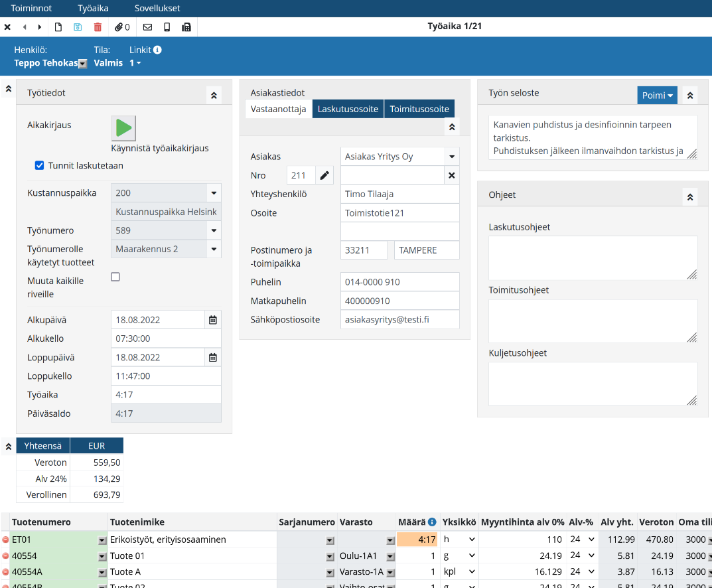Expand the Asiakas customer dropdown
The width and height of the screenshot is (712, 588).
coord(452,157)
